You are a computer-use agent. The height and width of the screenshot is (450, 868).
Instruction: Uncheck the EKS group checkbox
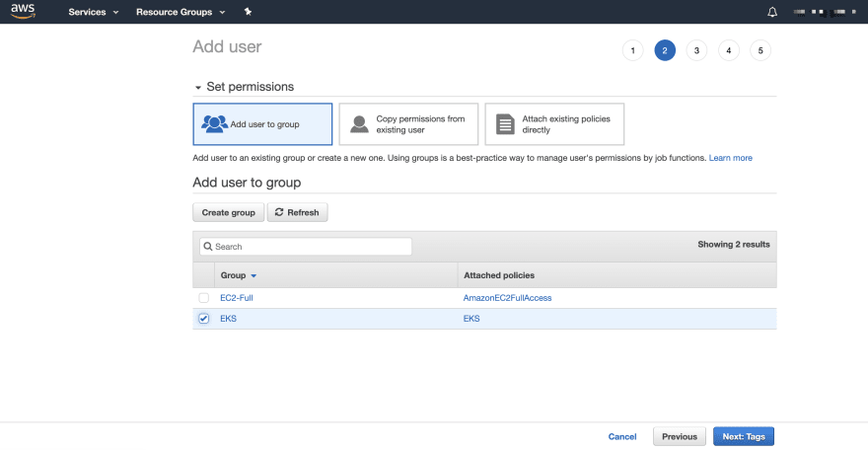pos(204,319)
